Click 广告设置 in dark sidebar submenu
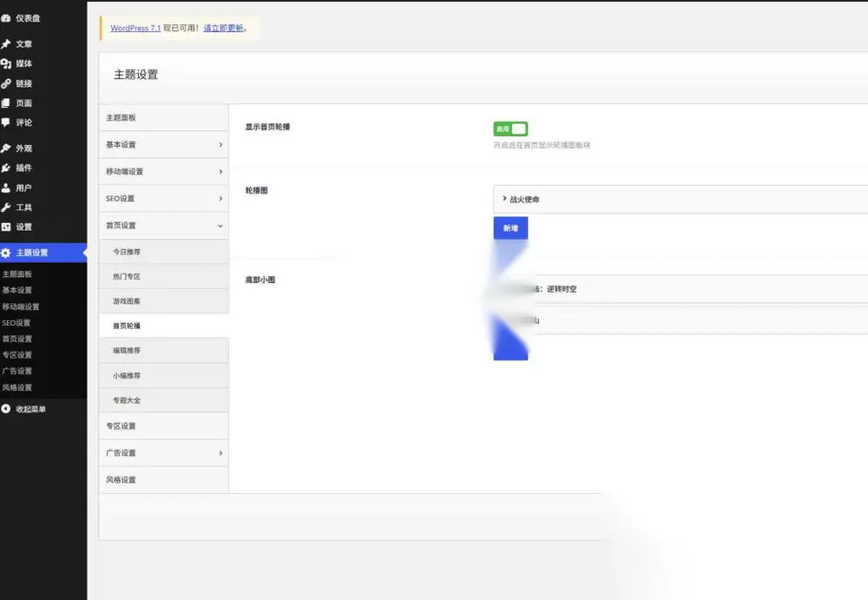This screenshot has width=868, height=600. click(17, 371)
